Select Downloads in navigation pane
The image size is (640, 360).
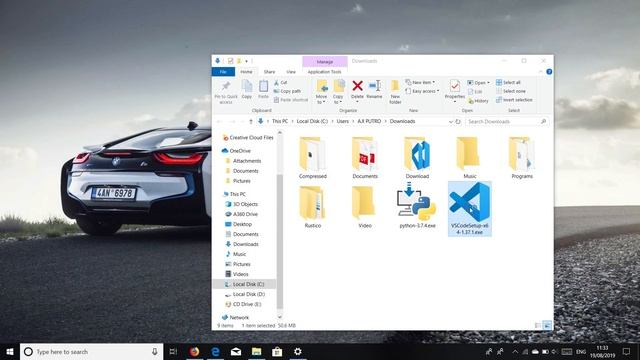pos(242,244)
